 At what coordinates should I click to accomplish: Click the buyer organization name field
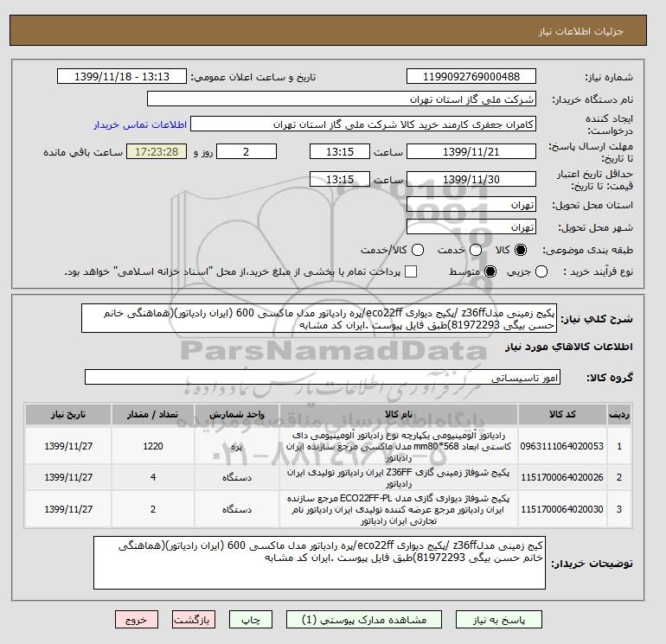(x=342, y=99)
